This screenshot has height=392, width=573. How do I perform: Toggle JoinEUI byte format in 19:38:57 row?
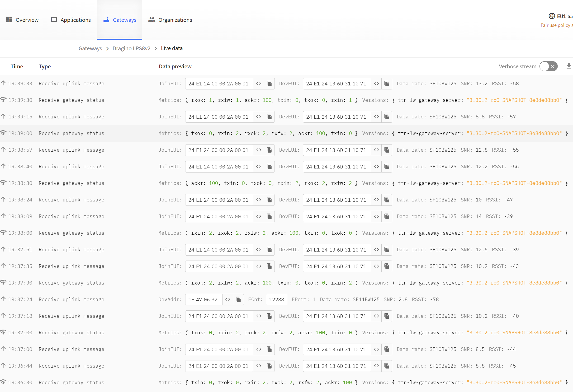coord(258,150)
